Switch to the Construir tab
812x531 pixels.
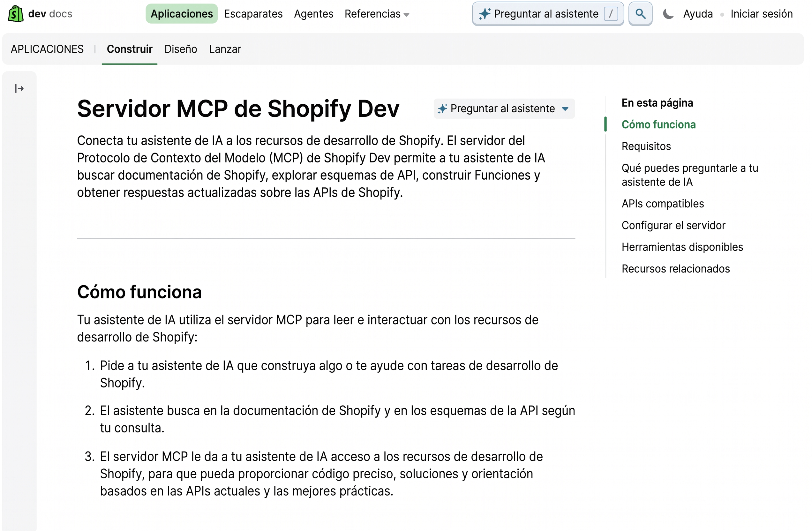(x=130, y=49)
